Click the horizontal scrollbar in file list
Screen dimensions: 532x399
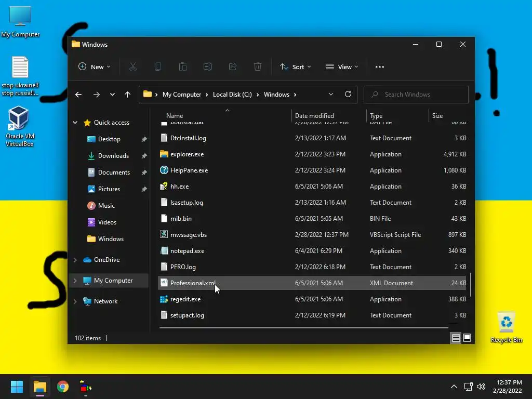click(x=303, y=328)
